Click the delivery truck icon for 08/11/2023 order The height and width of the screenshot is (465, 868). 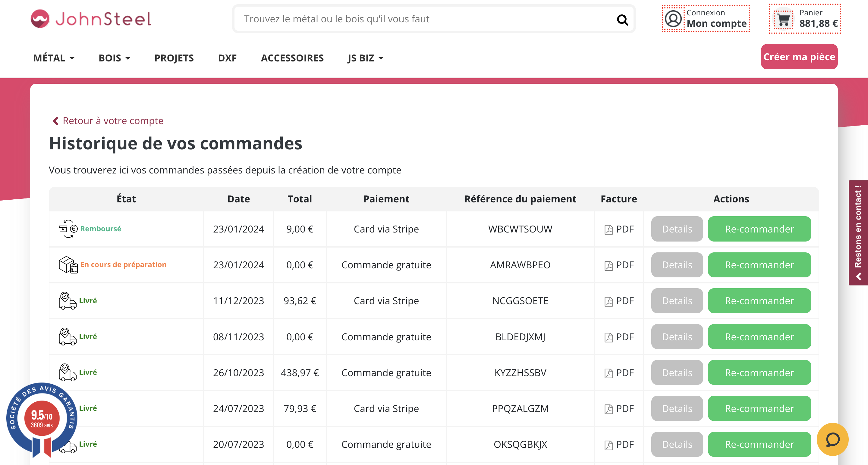[x=68, y=336]
